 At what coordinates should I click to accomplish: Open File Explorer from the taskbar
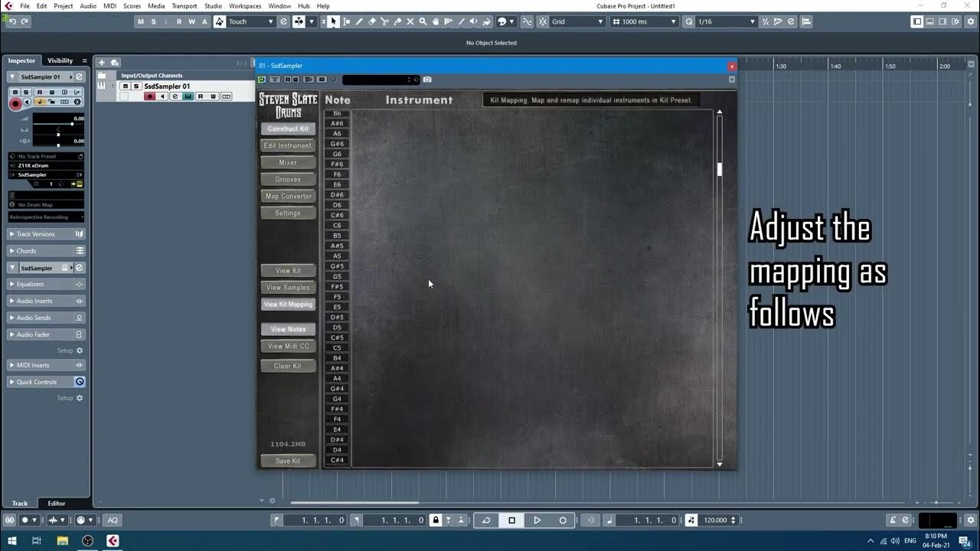[62, 540]
